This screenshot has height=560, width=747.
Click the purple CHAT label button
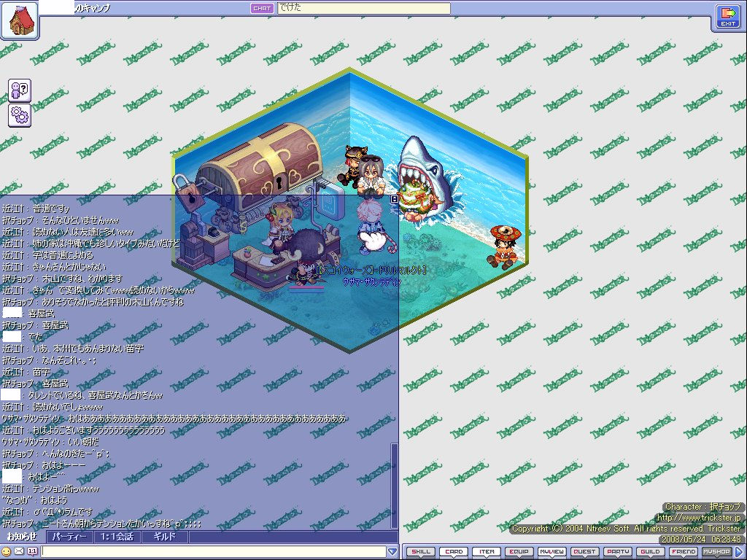click(262, 8)
